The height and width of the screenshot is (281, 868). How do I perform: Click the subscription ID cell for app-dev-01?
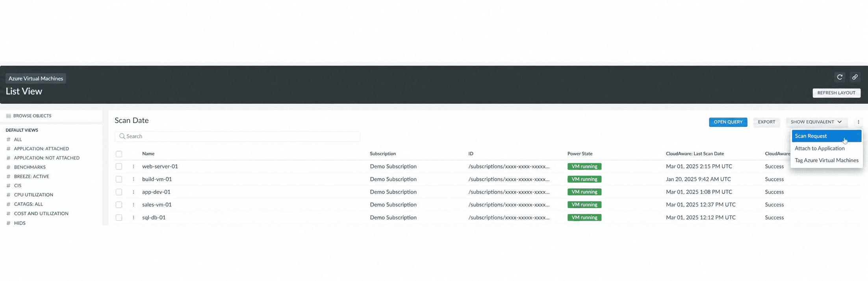pyautogui.click(x=509, y=192)
